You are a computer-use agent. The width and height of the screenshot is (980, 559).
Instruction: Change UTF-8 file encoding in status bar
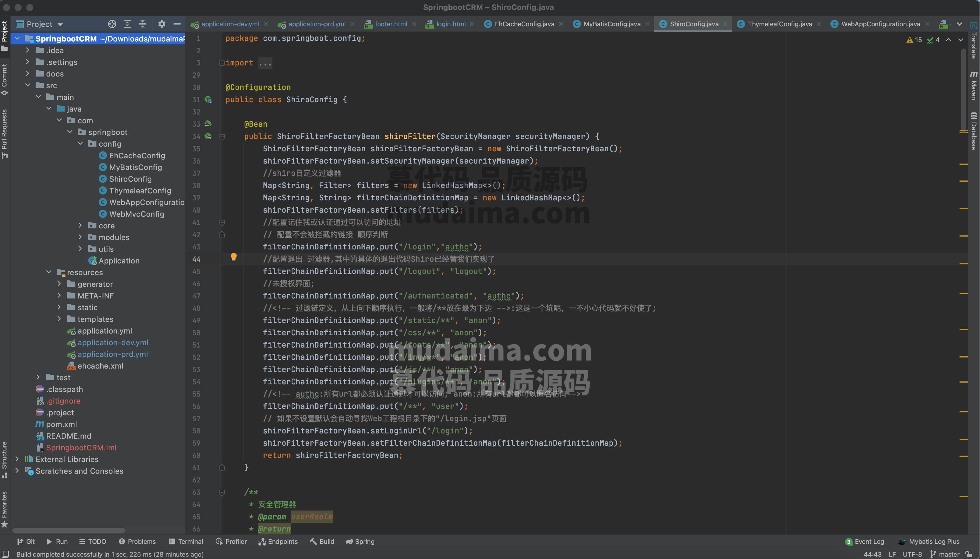912,554
